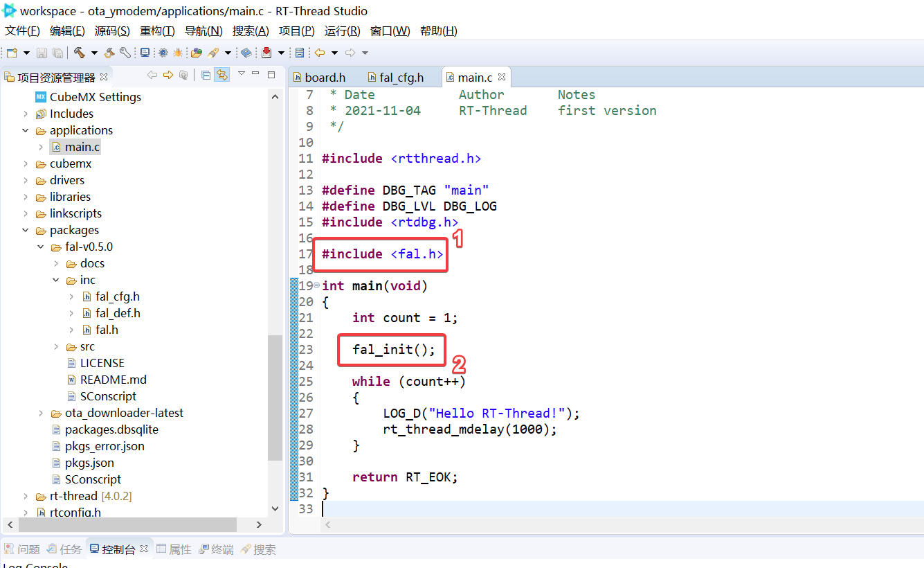Click the explorer horizontal scrollbar right arrow

259,525
